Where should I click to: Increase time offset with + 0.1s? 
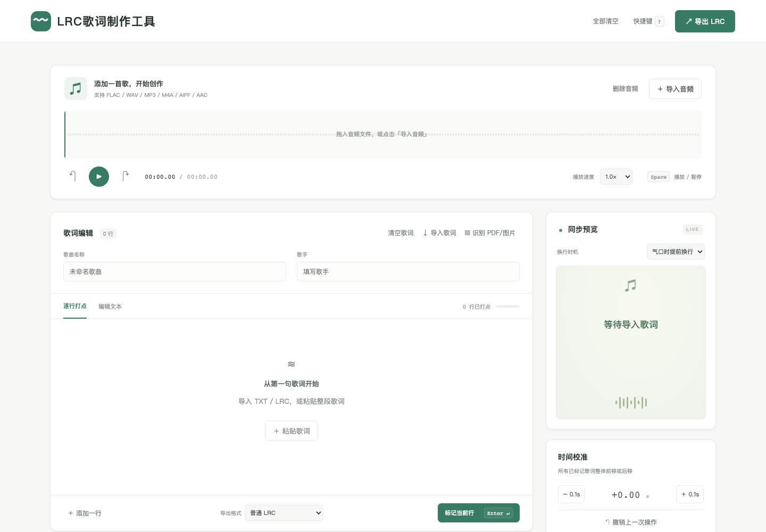tap(690, 494)
